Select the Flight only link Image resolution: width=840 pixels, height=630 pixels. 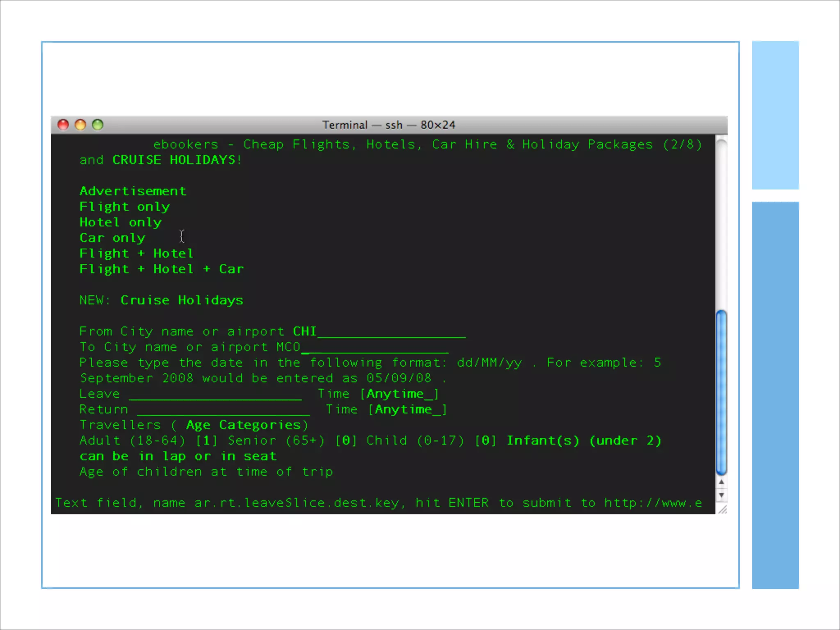[125, 207]
